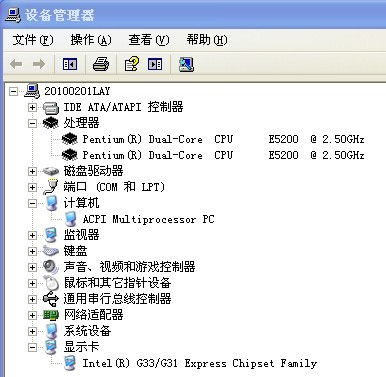Select 通用串行总线控制器 label
386x377 pixels.
click(117, 299)
